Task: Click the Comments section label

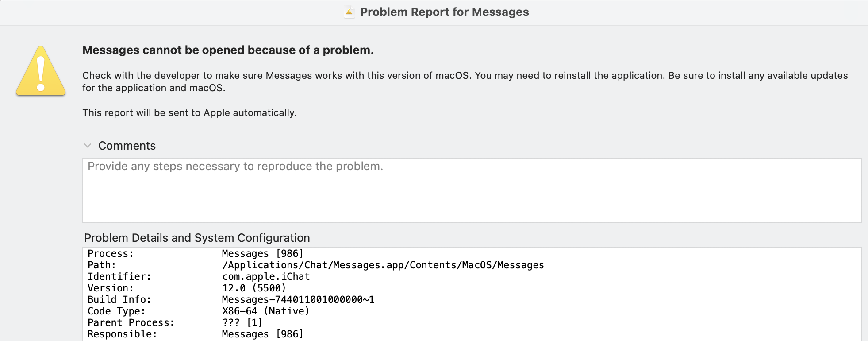Action: [127, 146]
